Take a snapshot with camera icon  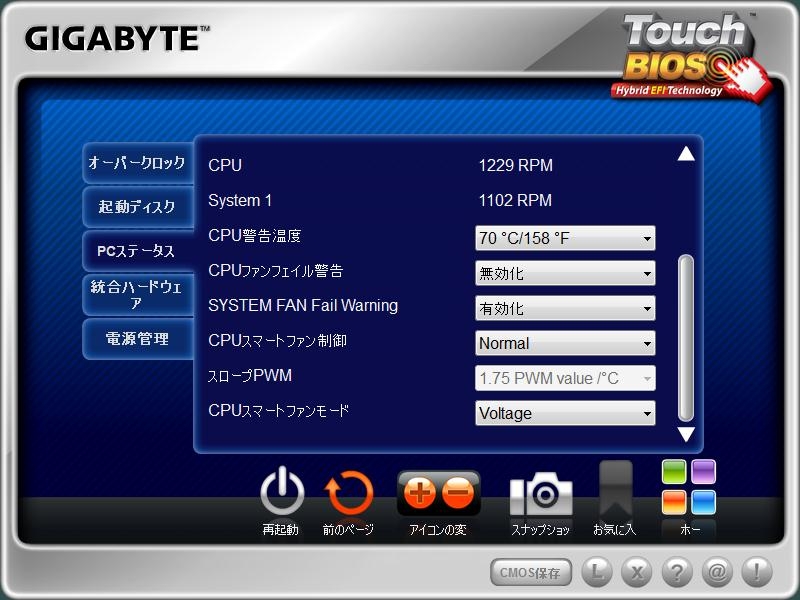pyautogui.click(x=541, y=494)
